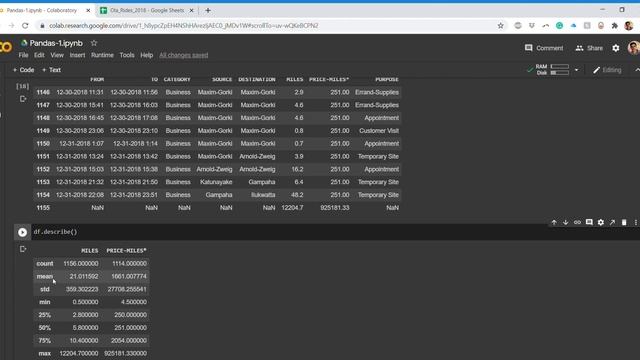The width and height of the screenshot is (640, 360).
Task: Collapse the header with chevron
Action: click(x=637, y=70)
